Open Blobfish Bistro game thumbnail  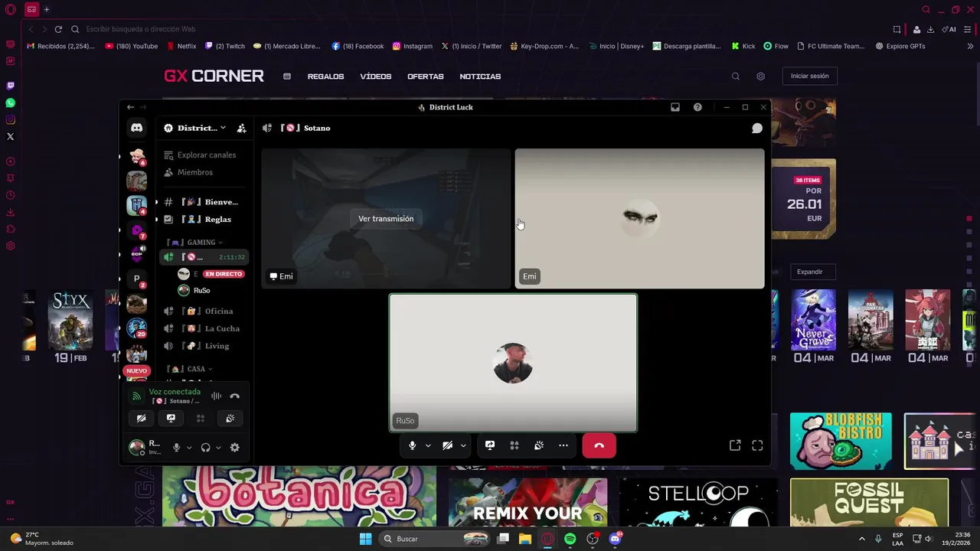pyautogui.click(x=841, y=441)
